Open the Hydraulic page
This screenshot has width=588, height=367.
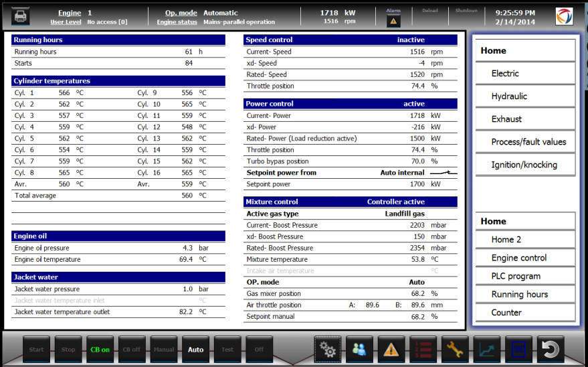(x=525, y=96)
